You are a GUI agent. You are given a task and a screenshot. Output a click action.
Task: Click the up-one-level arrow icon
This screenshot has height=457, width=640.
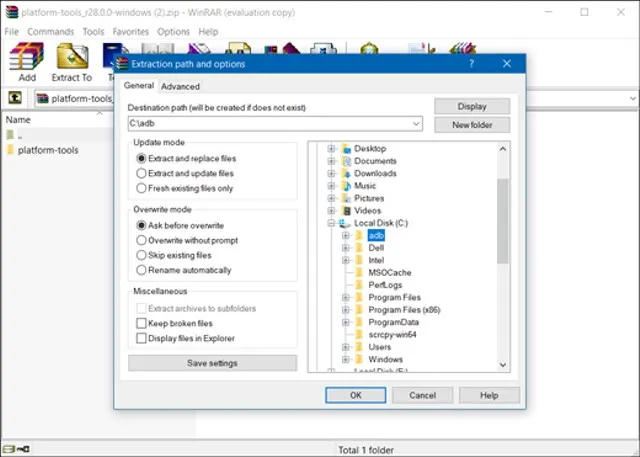(x=16, y=98)
